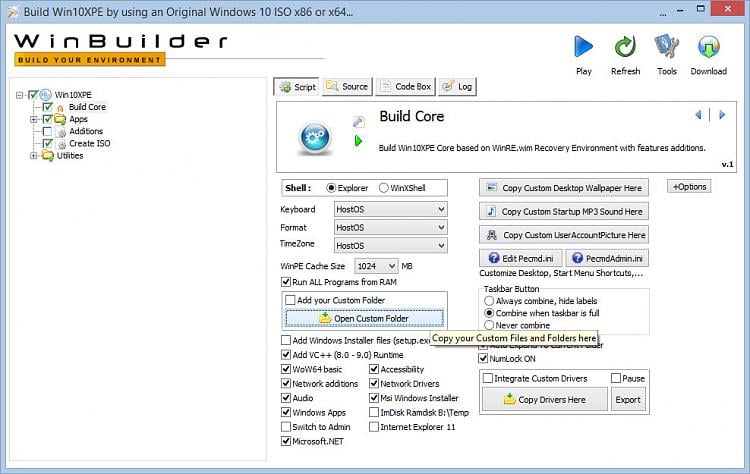Enable ImDisk Ramdisk B:\Temp checkbox
The height and width of the screenshot is (474, 750).
[374, 412]
